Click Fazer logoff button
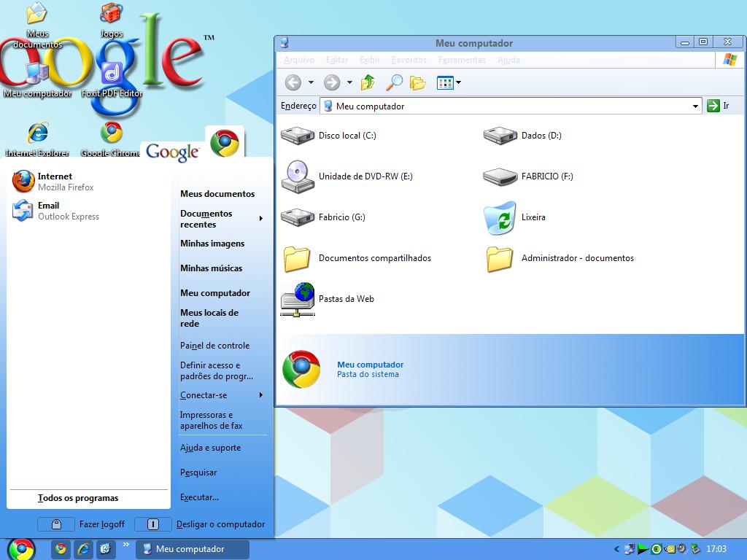 82,524
